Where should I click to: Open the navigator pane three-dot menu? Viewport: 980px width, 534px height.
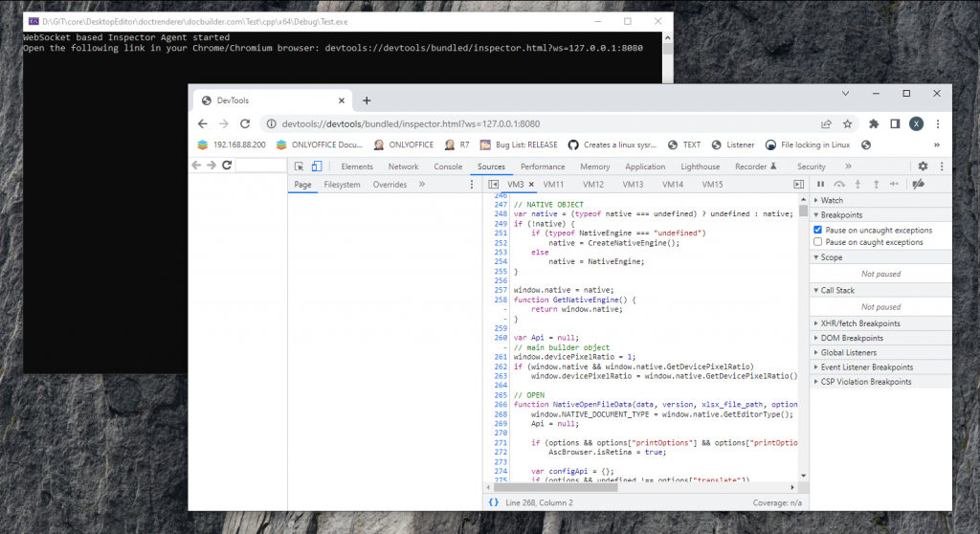tap(472, 185)
